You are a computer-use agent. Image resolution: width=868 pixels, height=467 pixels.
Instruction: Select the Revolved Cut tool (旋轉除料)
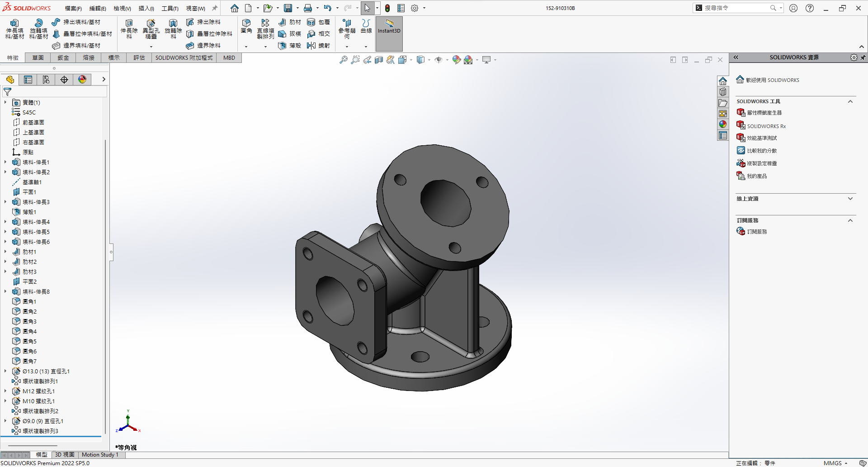(x=173, y=29)
